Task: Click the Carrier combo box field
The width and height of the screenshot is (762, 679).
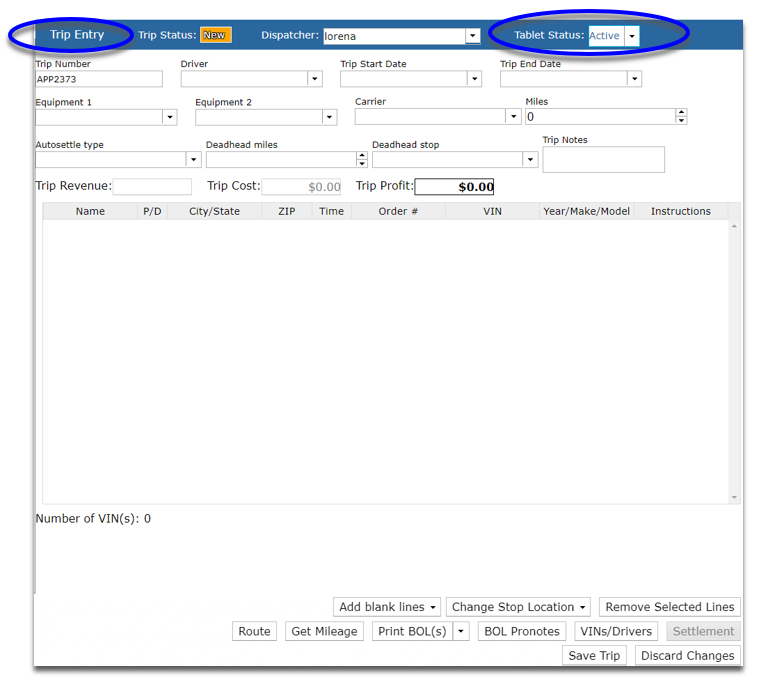Action: pos(431,117)
